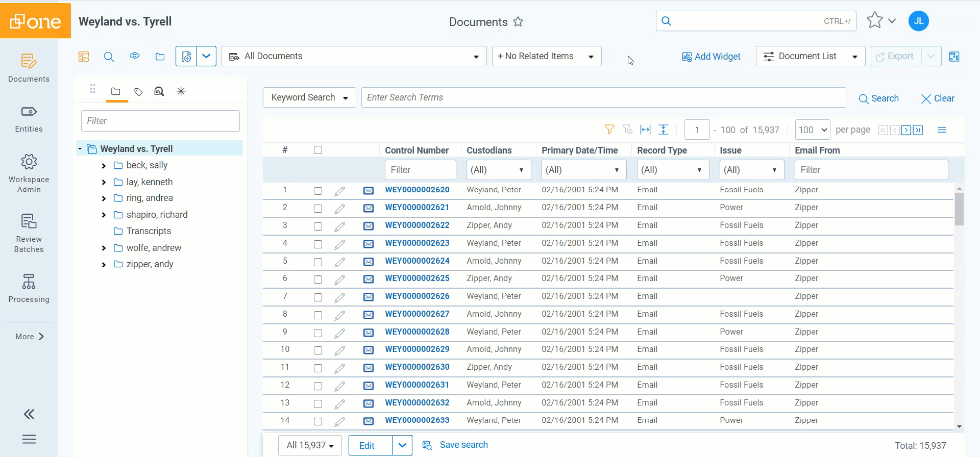Select the checkbox for row 5

[x=318, y=262]
